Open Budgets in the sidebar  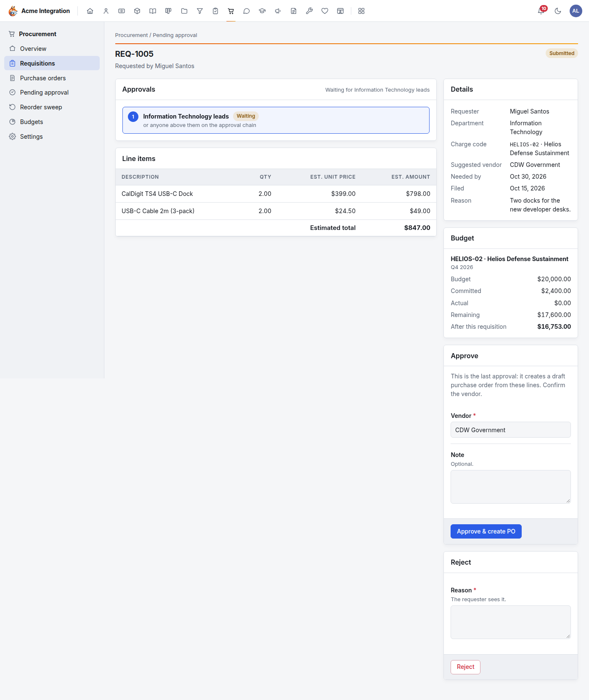click(52, 122)
